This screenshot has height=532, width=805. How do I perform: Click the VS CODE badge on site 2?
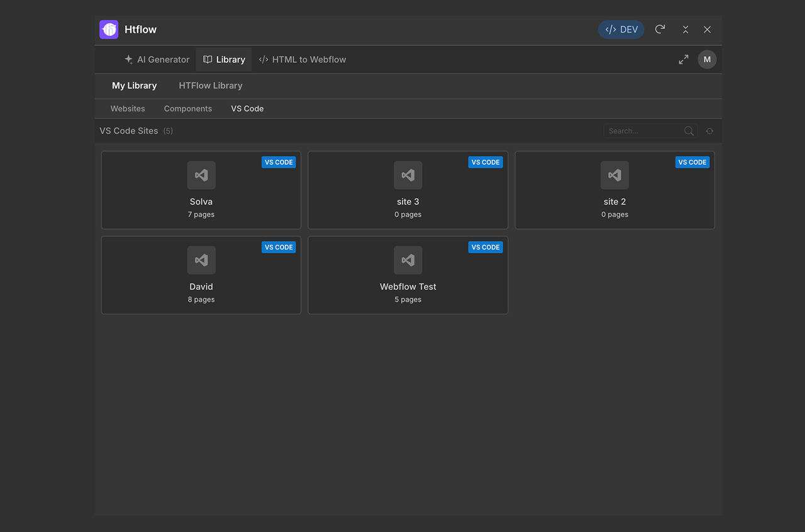click(x=692, y=162)
